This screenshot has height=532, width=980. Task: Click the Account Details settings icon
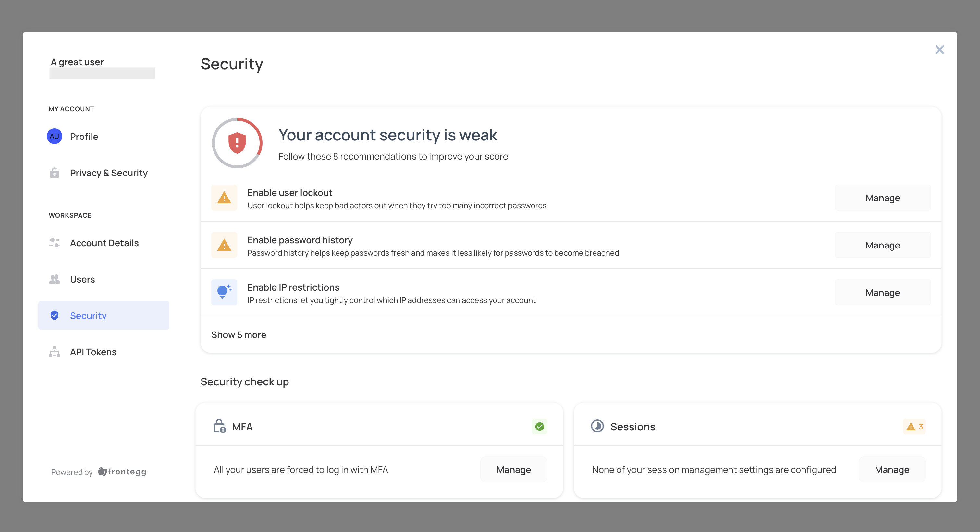point(55,242)
